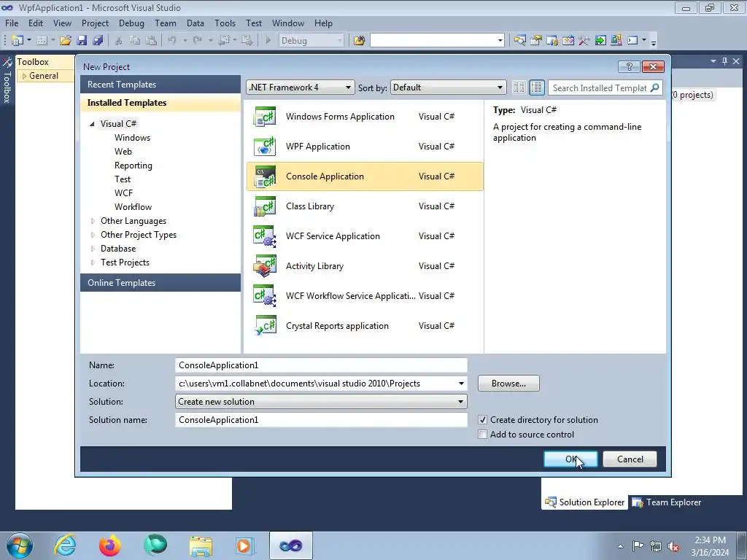This screenshot has height=560, width=747.
Task: Expand the Test Projects tree node
Action: click(x=93, y=262)
